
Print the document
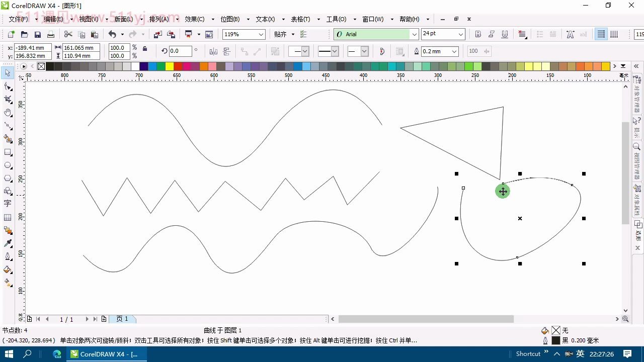point(50,34)
